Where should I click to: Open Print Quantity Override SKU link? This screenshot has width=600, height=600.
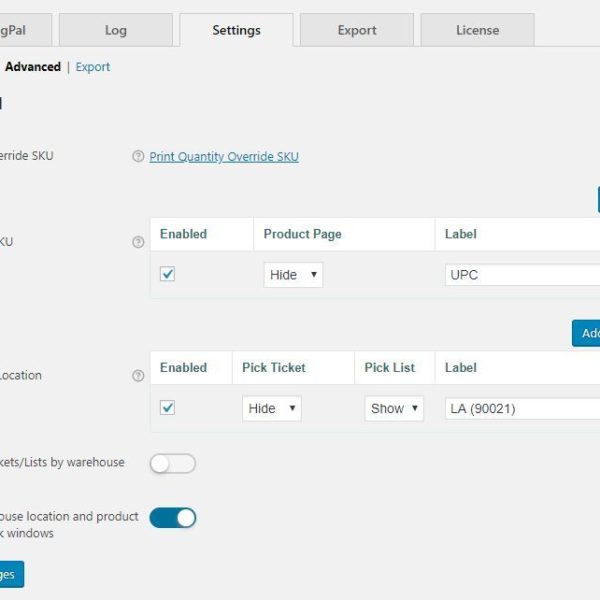pos(224,157)
